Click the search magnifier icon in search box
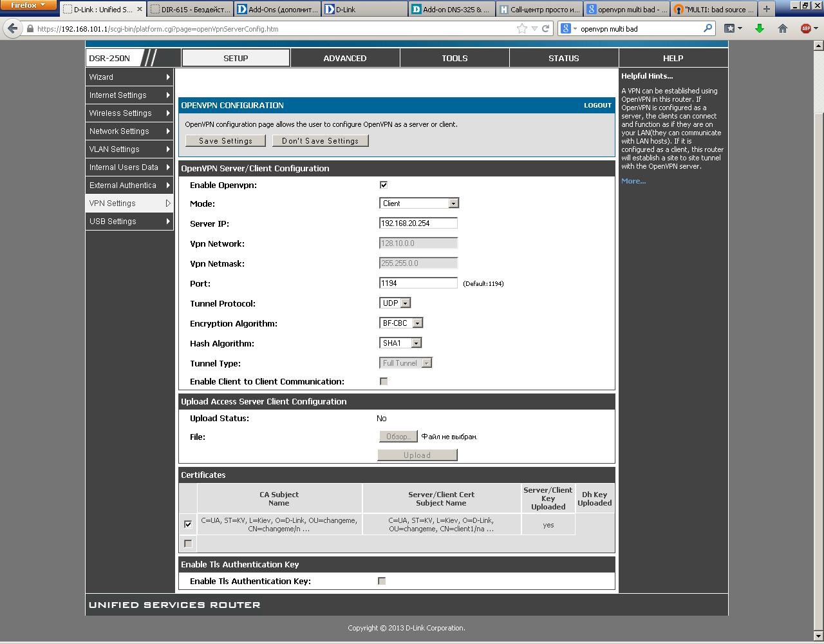This screenshot has width=824, height=644. [x=707, y=28]
